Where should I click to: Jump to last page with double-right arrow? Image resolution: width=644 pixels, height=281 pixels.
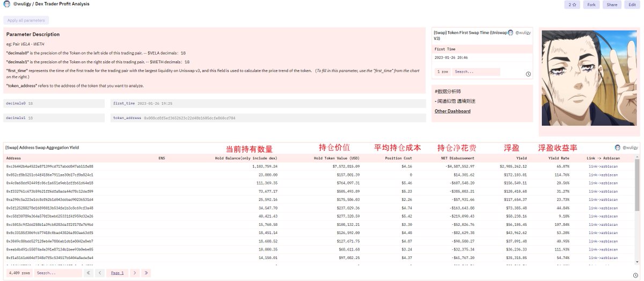point(146,273)
